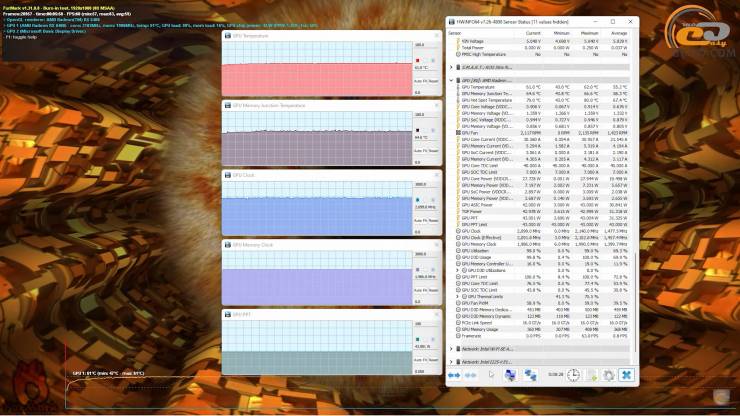Expand the collapsed group above the GPU section
The width and height of the screenshot is (740, 416).
(x=451, y=67)
